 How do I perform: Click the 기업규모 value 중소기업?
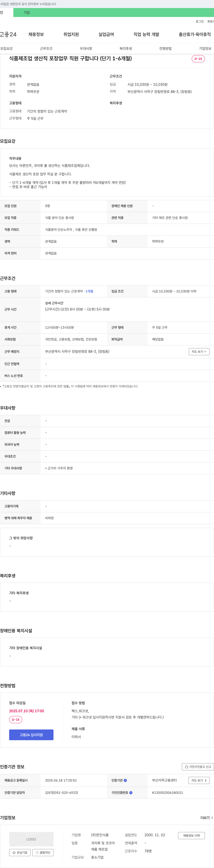click(97, 857)
